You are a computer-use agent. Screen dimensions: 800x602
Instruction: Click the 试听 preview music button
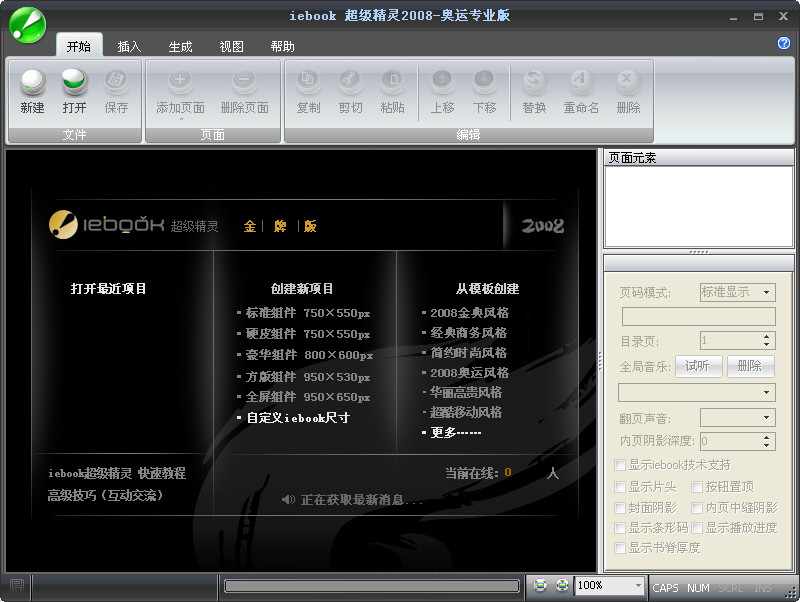[x=698, y=366]
